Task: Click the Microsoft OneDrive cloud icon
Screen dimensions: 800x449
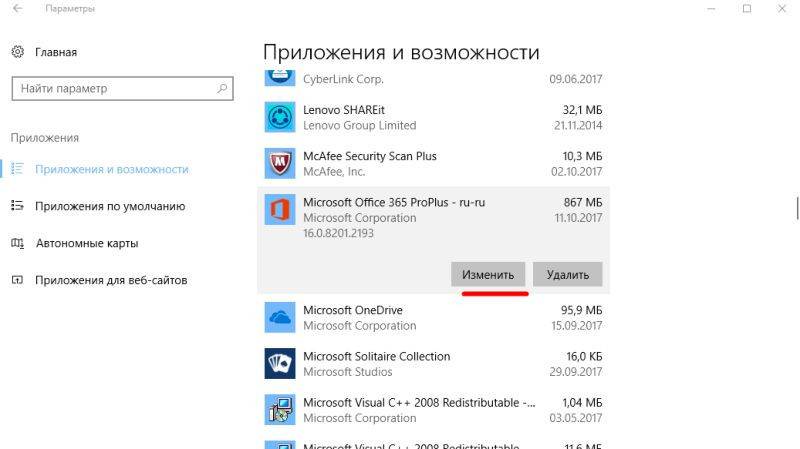Action: (x=278, y=317)
